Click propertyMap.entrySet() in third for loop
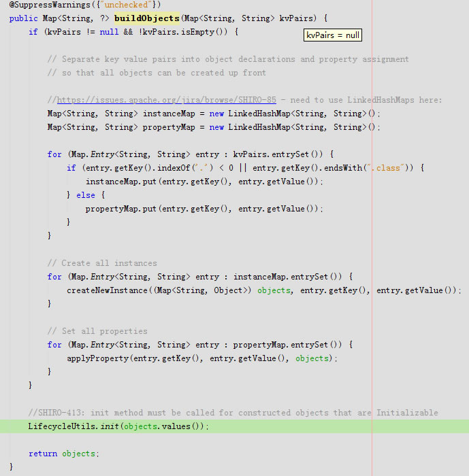 click(287, 345)
